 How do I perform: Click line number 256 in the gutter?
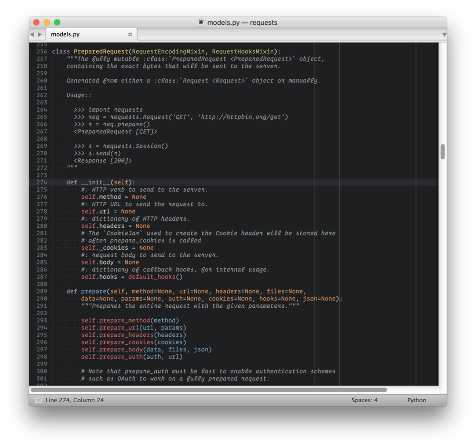pos(41,51)
